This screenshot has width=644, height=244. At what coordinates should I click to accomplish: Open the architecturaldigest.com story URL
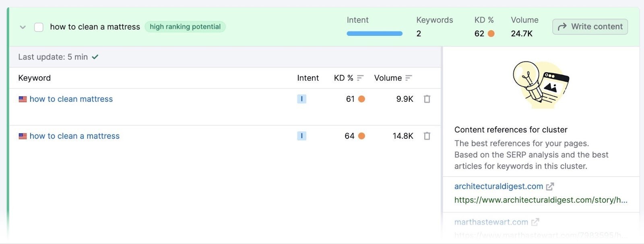(541, 200)
